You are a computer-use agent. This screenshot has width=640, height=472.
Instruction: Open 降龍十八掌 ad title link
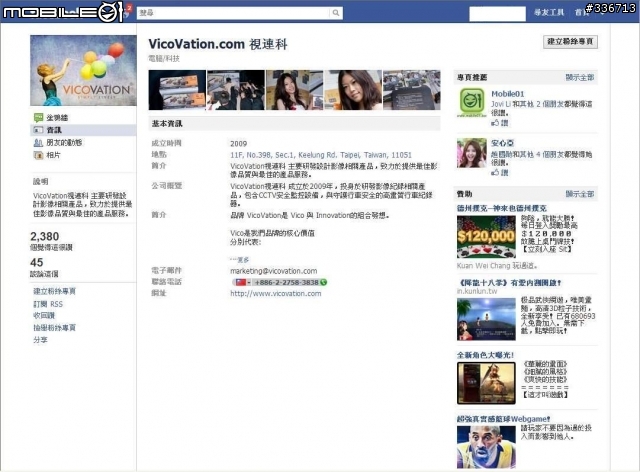coord(509,283)
